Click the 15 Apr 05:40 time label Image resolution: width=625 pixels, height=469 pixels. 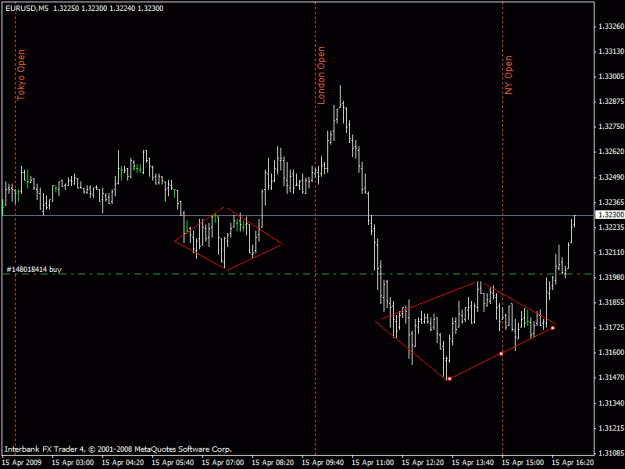tap(173, 463)
